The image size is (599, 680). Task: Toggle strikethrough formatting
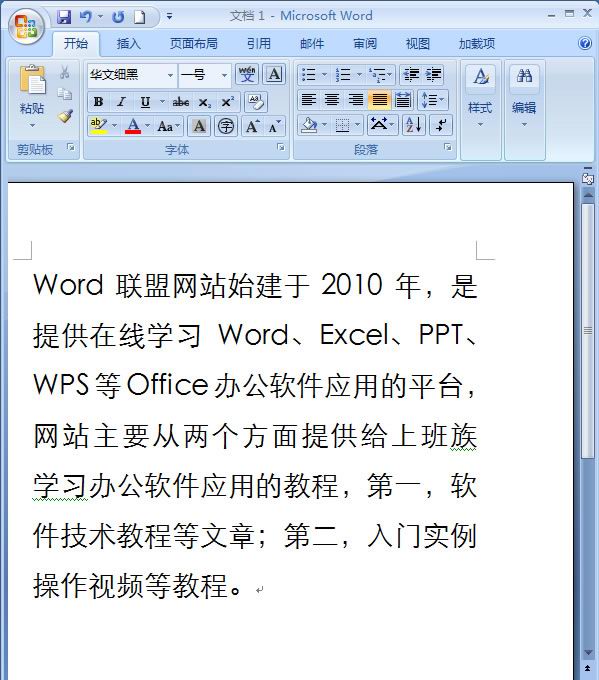click(181, 102)
